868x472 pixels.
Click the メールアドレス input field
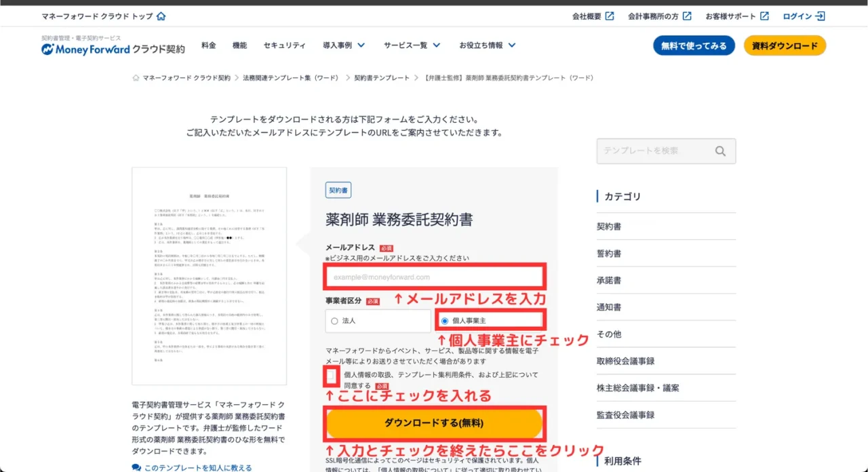(x=435, y=277)
